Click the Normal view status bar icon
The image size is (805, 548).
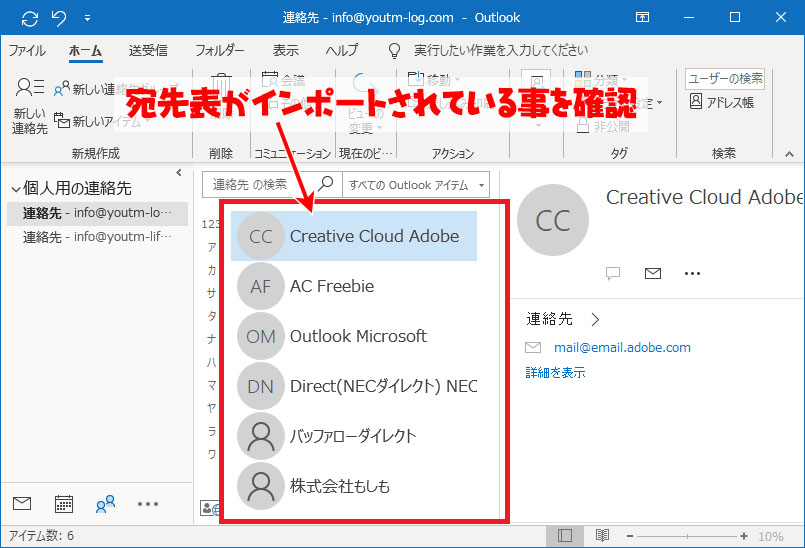coord(565,536)
